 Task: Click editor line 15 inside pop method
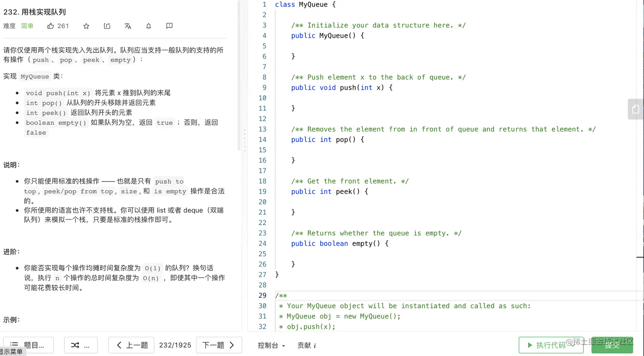(x=456, y=150)
